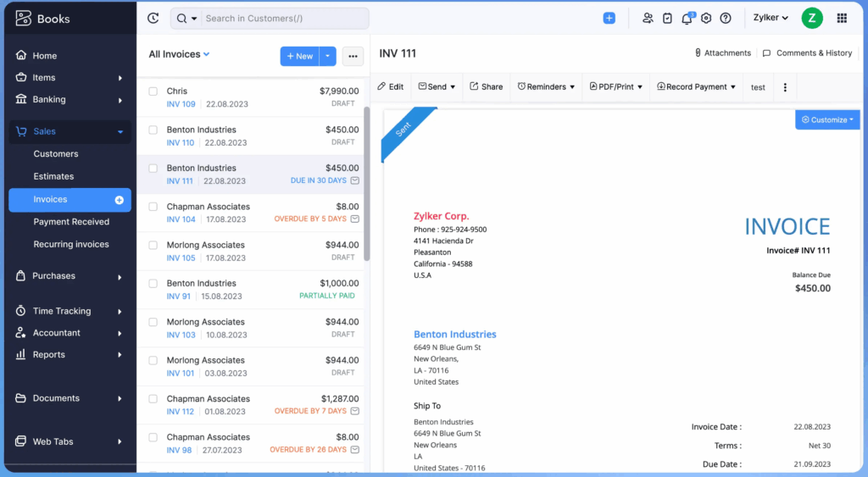The height and width of the screenshot is (477, 868).
Task: Select the checkbox for Chapman Associates INV 104
Action: click(153, 207)
